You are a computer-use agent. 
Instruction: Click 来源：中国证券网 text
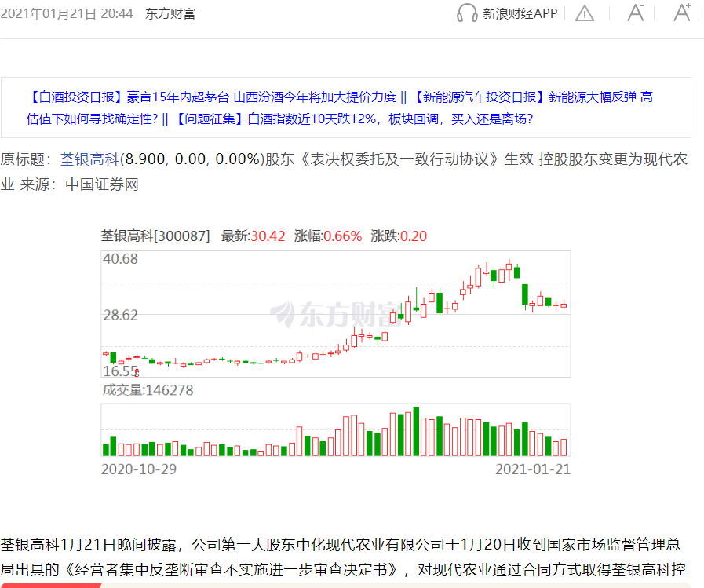click(x=79, y=184)
